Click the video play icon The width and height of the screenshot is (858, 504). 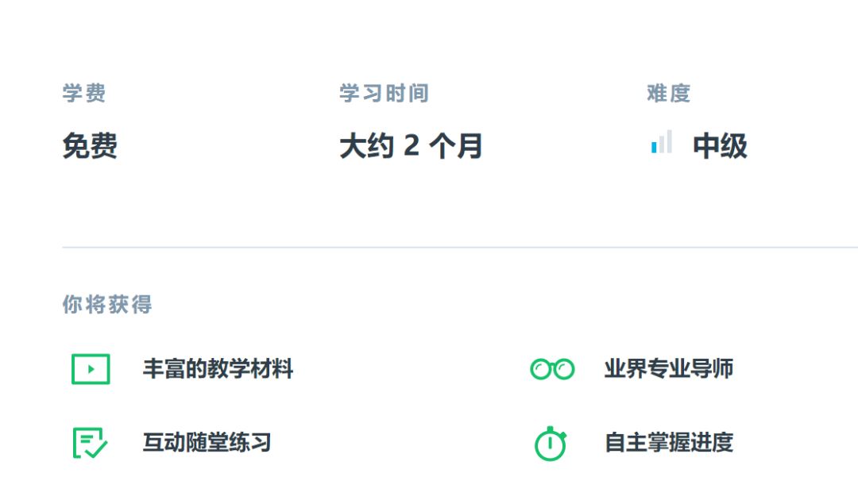pos(91,369)
